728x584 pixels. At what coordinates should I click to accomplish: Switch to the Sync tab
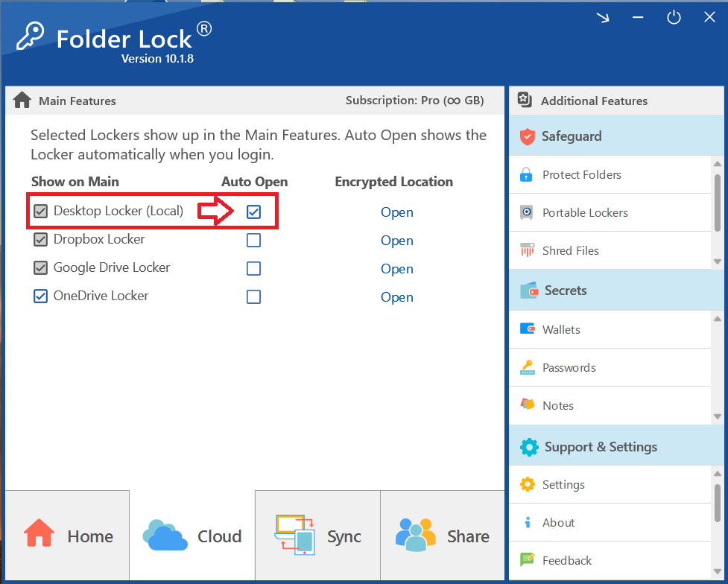(317, 536)
